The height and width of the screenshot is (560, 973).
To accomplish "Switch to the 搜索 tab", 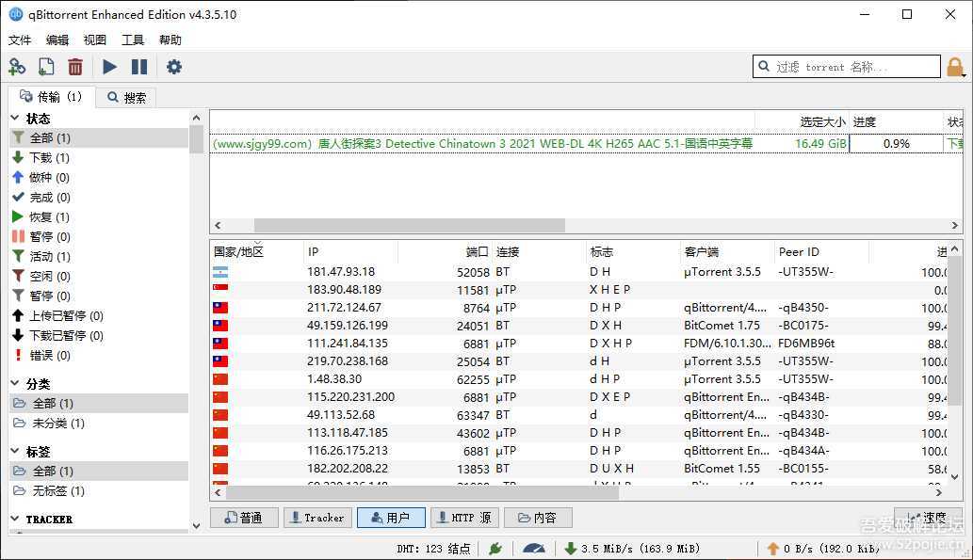I will coord(126,97).
